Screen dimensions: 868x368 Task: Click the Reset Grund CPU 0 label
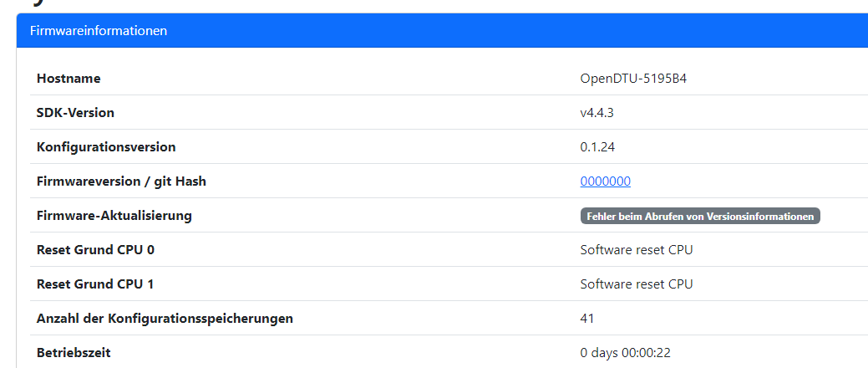[x=95, y=250]
